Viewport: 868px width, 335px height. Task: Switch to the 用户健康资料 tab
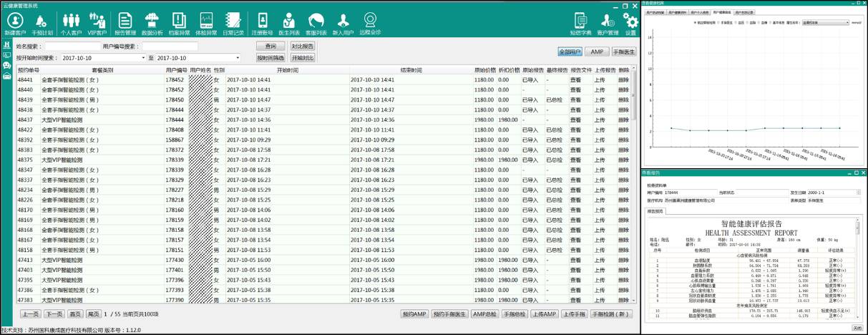point(677,13)
